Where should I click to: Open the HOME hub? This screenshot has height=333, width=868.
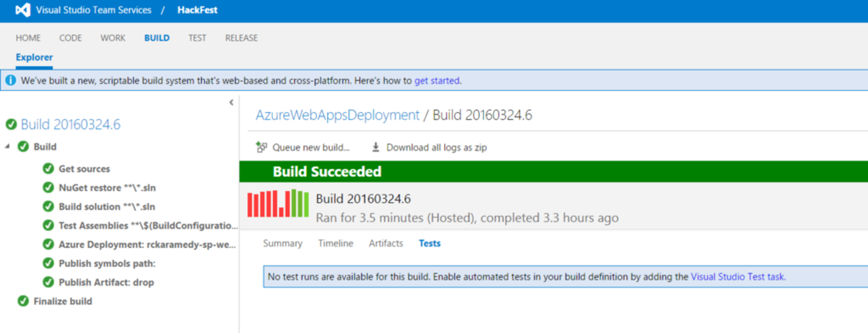(x=28, y=38)
